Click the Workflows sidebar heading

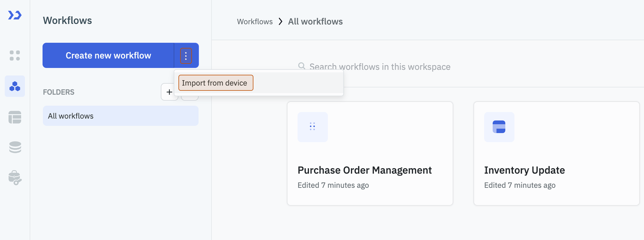point(67,20)
